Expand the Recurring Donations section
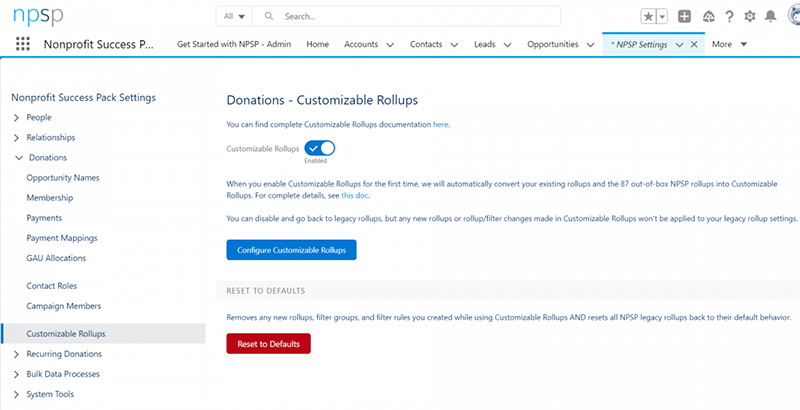This screenshot has width=800, height=410. tap(16, 354)
